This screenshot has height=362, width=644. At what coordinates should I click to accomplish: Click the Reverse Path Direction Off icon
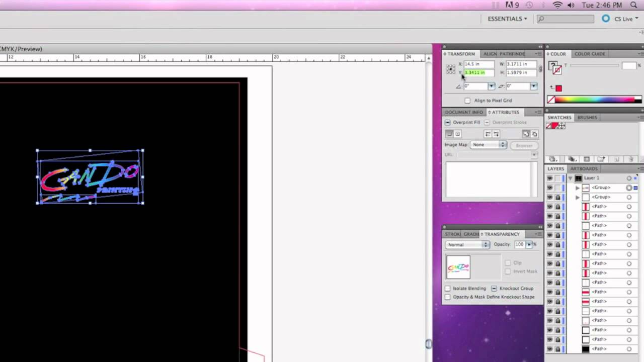(488, 134)
